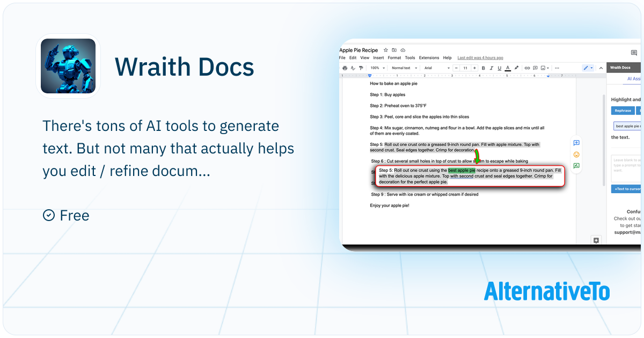Click the large 'Wraith Docs' title text
Image resolution: width=644 pixels, height=338 pixels.
(185, 67)
